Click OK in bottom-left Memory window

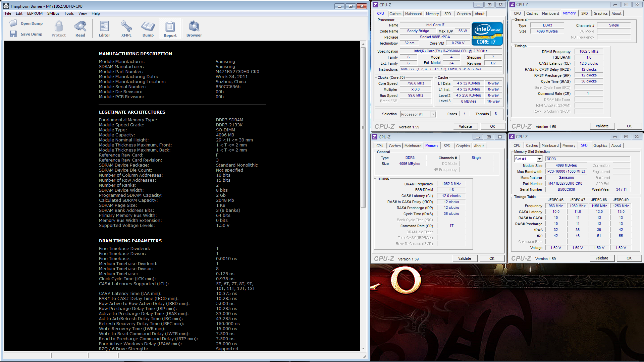pyautogui.click(x=492, y=258)
